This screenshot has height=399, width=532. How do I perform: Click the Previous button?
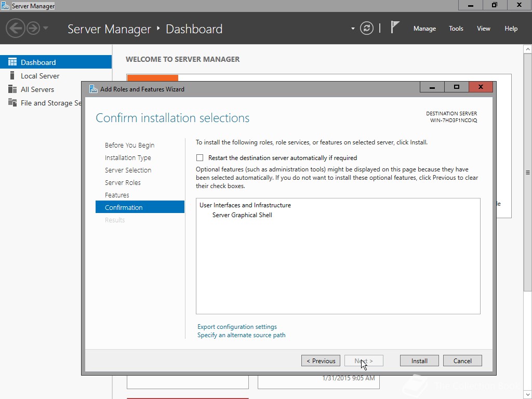(x=321, y=361)
